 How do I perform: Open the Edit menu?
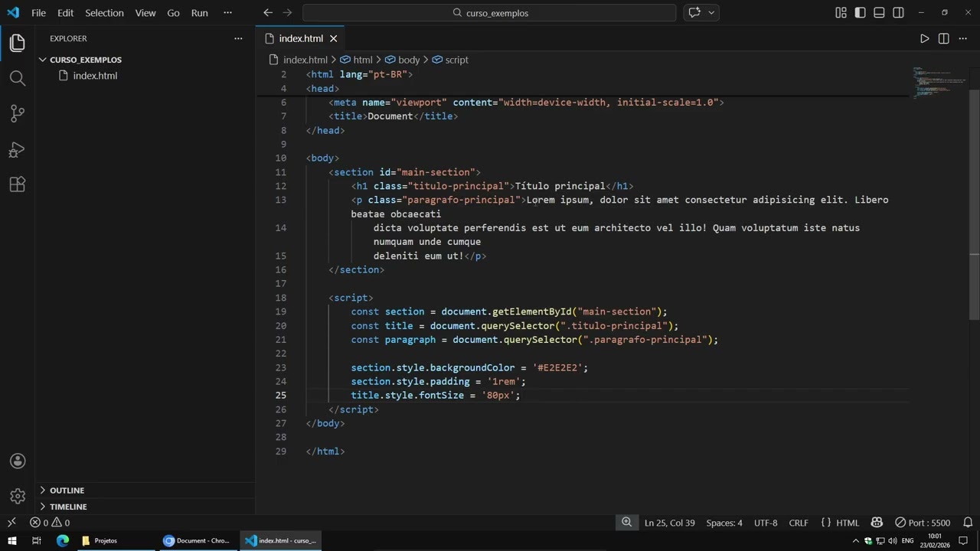[65, 12]
